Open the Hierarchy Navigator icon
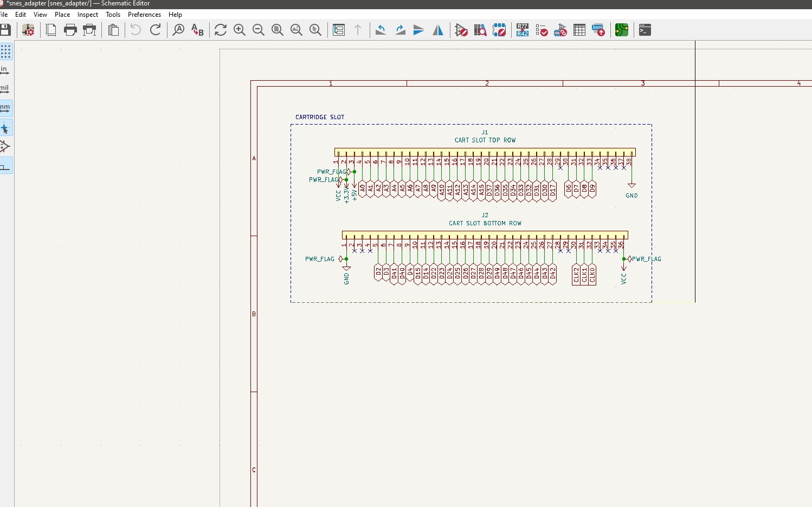Viewport: 812px width, 507px height. coord(339,30)
